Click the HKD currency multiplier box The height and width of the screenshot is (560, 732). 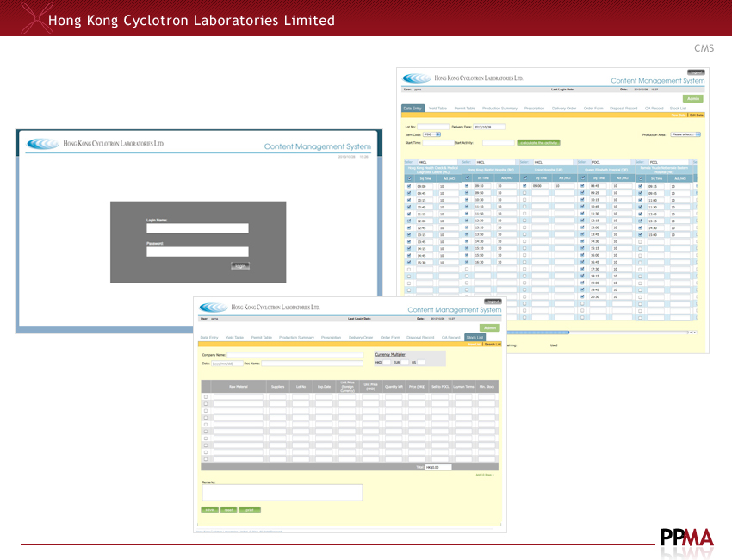pos(387,363)
